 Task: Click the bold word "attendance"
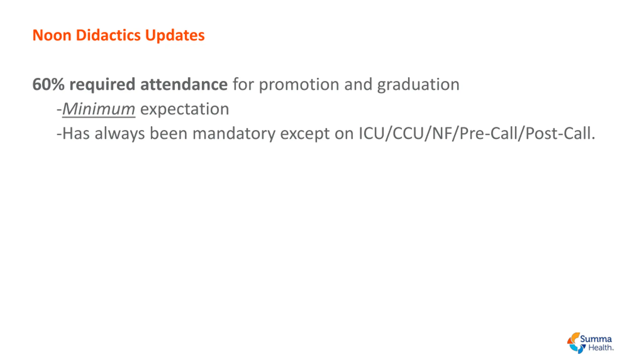[184, 84]
